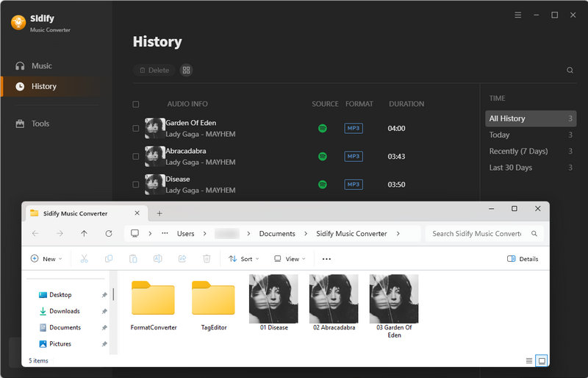Image resolution: width=588 pixels, height=378 pixels.
Task: Click the Sidify logo icon
Action: click(x=18, y=23)
